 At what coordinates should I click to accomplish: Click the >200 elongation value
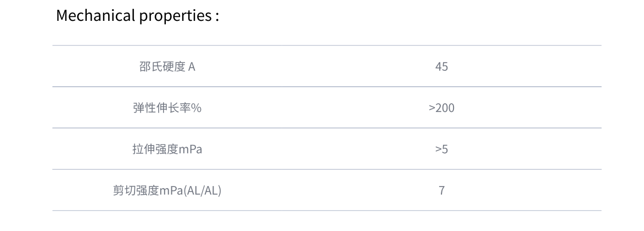(441, 108)
